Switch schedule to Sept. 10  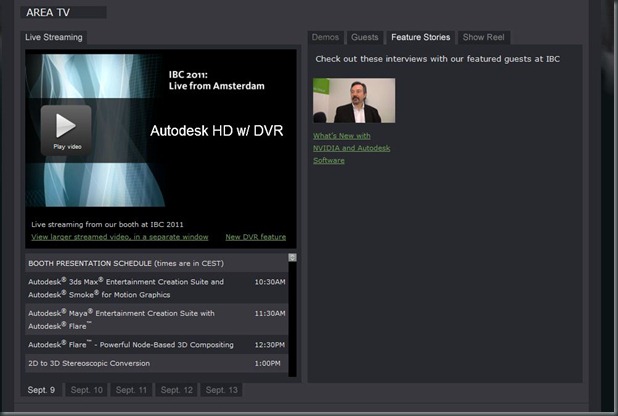[x=86, y=390]
